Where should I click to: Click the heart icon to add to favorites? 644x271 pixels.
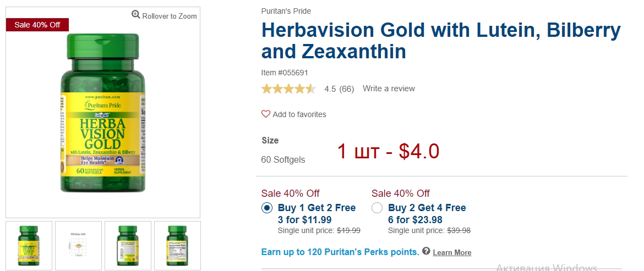[266, 114]
